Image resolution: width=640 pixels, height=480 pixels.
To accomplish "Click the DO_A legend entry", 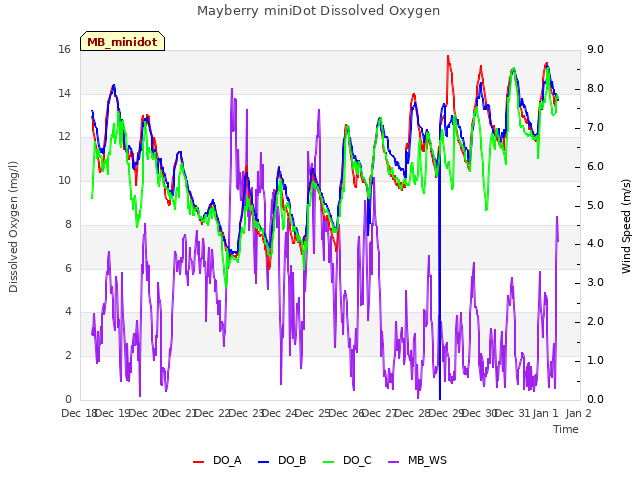I will [x=217, y=461].
